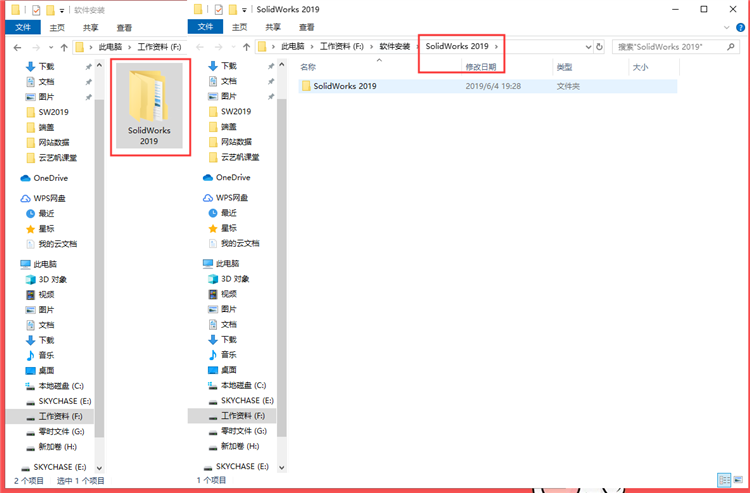Viewport: 750px width, 493px height.
Task: Click 工作资料 (F:) breadcrumb in the left window
Action: click(x=159, y=47)
